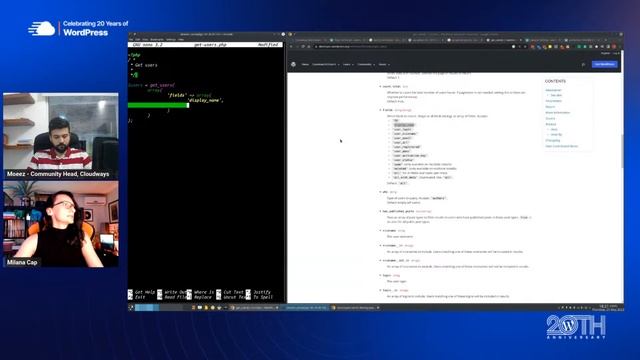Jump to Parameters in the Contents sidebar
The height and width of the screenshot is (360, 640).
553,101
